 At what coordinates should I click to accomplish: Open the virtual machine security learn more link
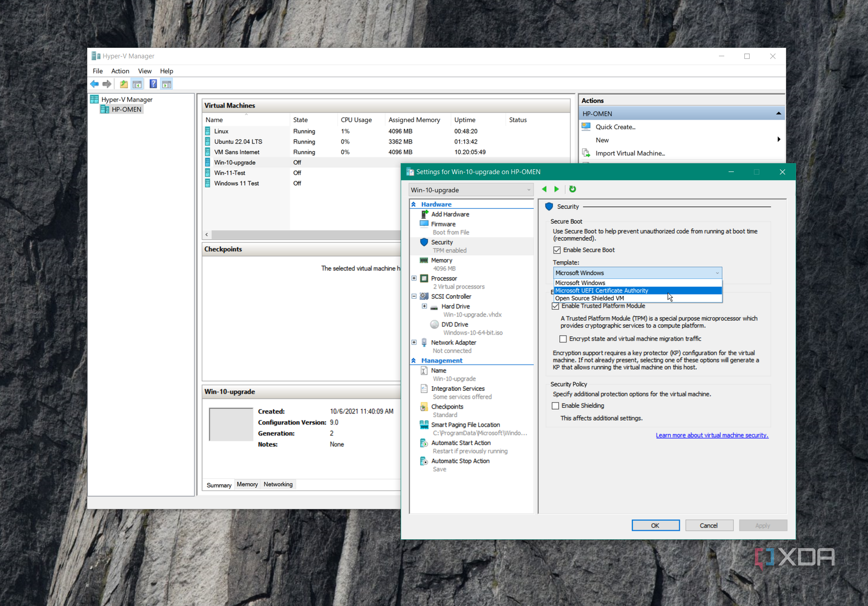712,435
